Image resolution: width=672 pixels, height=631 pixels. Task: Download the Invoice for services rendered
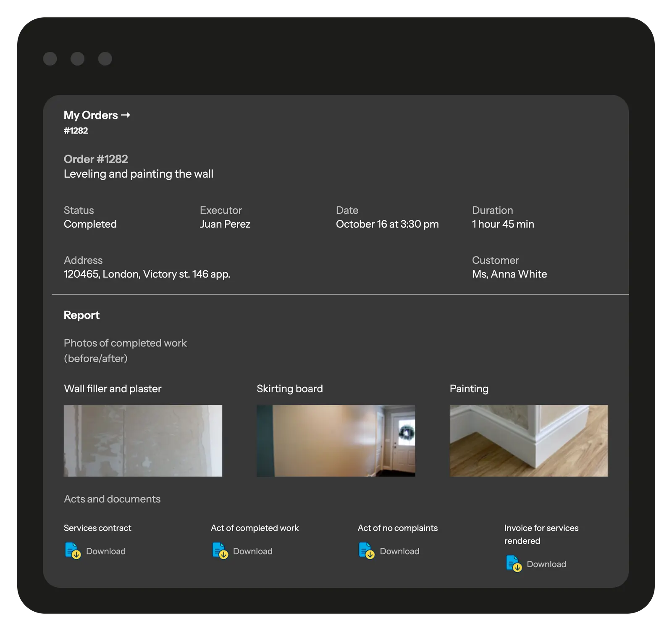click(546, 564)
